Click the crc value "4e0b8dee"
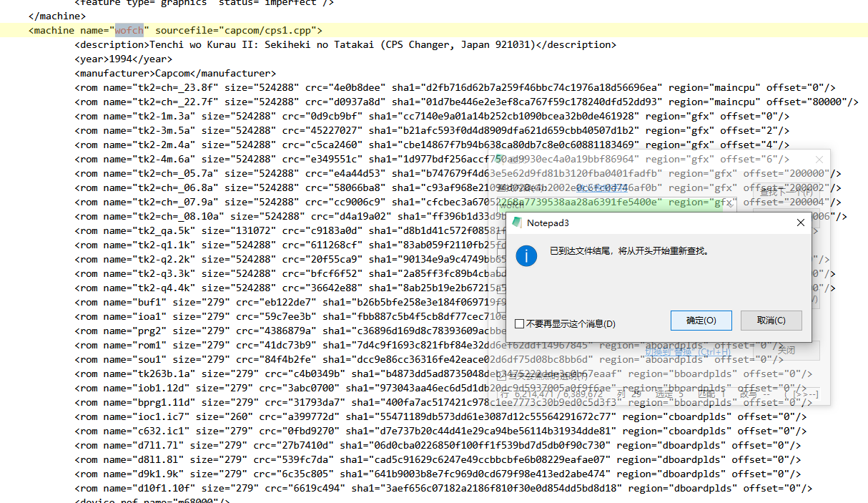Screen dimensions: 868x503 pyautogui.click(x=357, y=87)
